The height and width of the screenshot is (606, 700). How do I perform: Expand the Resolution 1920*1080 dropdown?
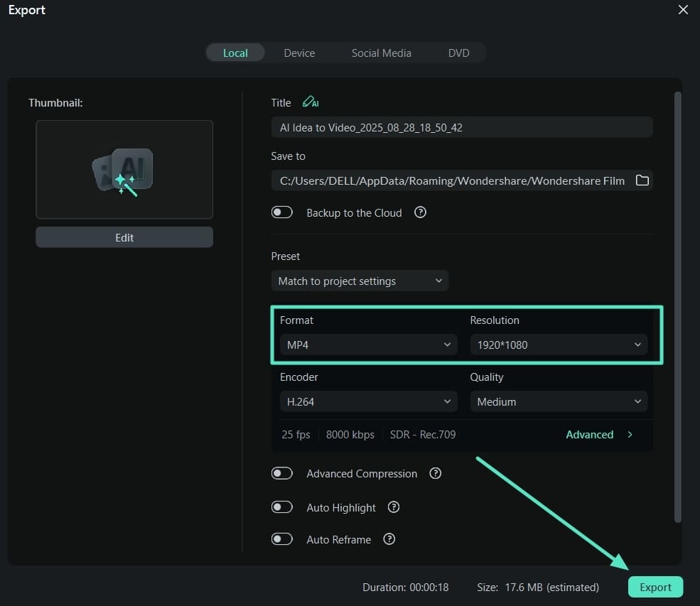559,345
